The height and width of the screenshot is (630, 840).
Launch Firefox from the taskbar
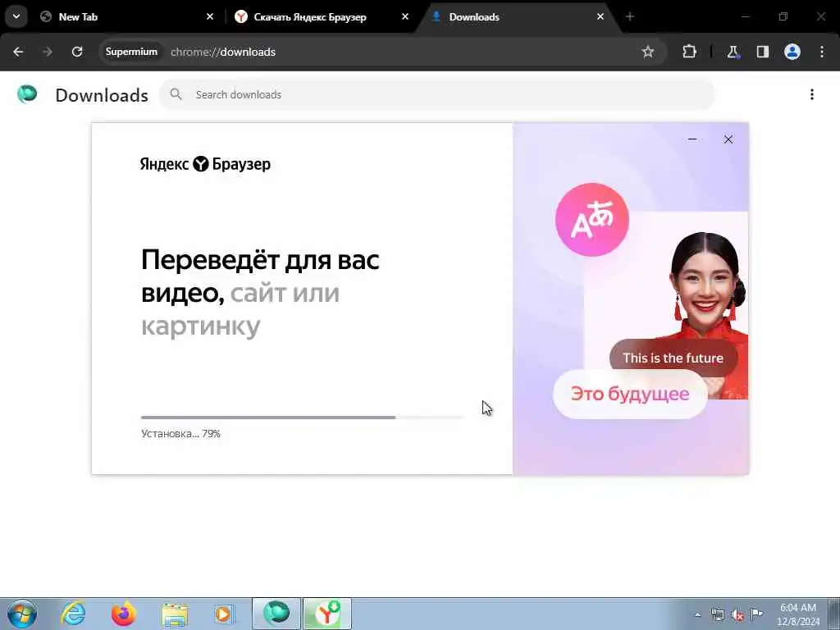coord(124,614)
